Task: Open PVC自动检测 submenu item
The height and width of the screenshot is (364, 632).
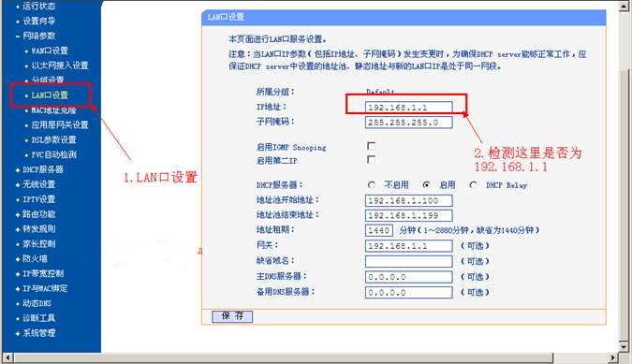Action: tap(53, 154)
